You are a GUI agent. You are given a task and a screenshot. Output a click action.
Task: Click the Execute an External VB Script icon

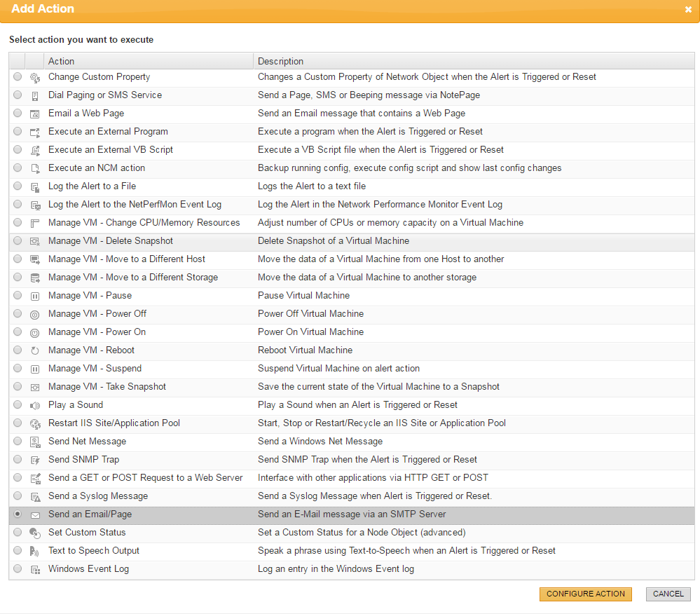click(35, 151)
